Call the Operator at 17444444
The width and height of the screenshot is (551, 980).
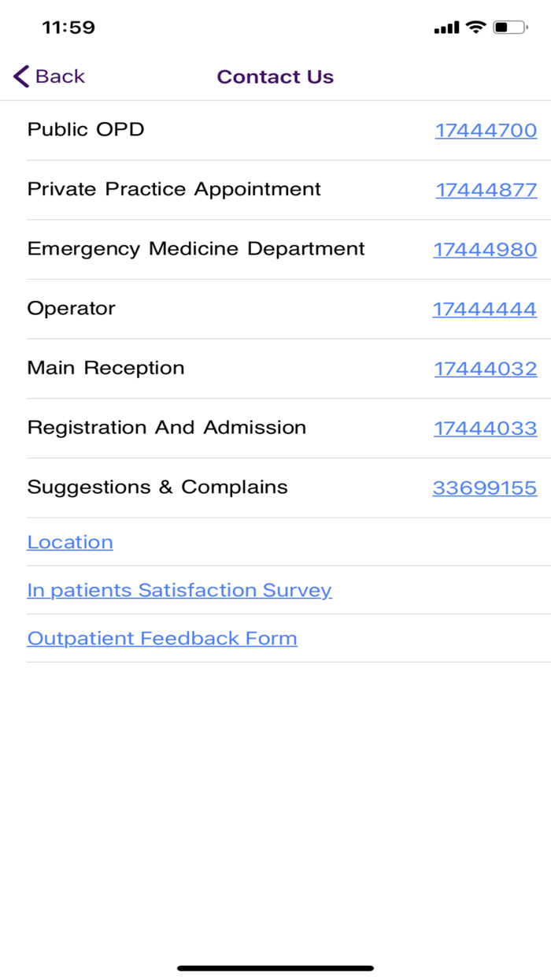(483, 309)
